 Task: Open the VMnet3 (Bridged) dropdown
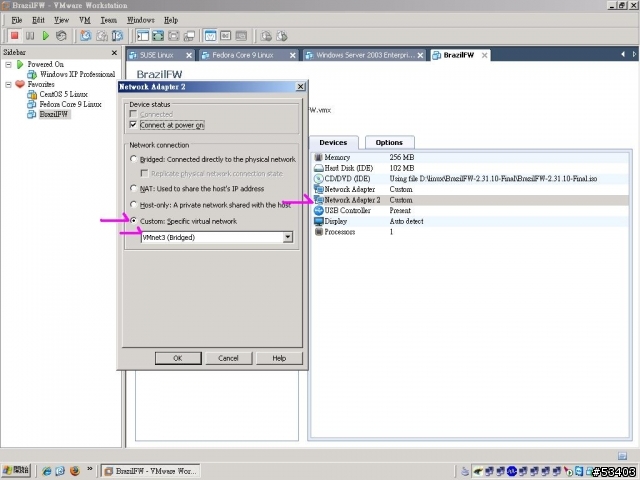tap(288, 237)
